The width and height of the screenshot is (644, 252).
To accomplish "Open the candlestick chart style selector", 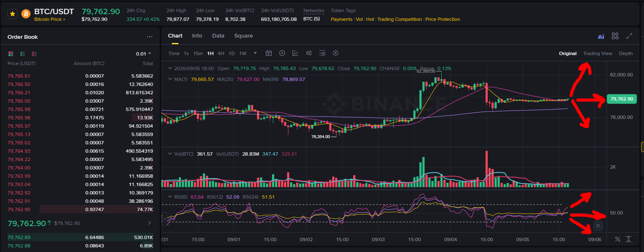I will click(x=309, y=53).
